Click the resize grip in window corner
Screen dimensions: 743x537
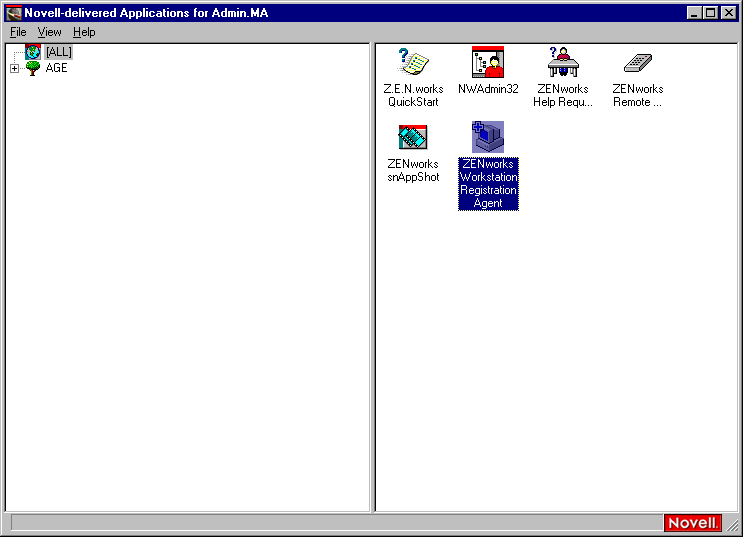732,525
